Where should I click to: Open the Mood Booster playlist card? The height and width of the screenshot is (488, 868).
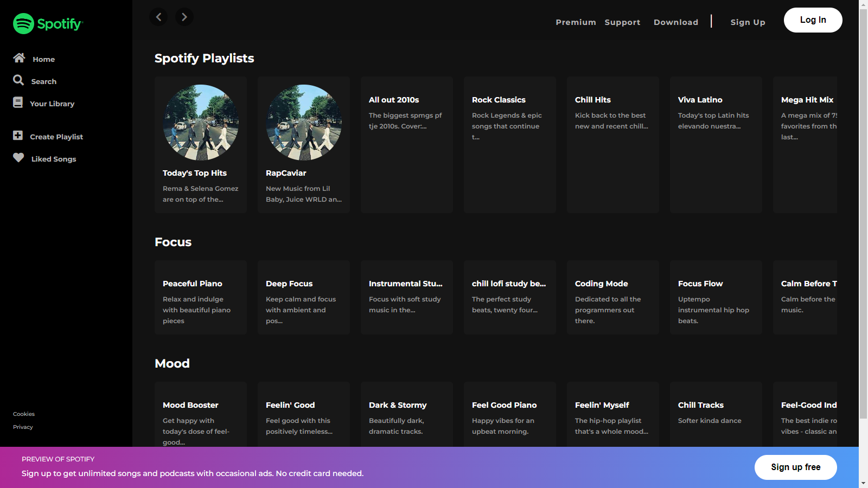(201, 414)
